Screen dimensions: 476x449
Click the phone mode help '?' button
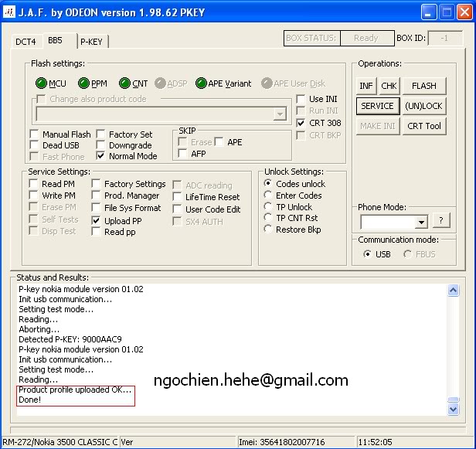440,221
